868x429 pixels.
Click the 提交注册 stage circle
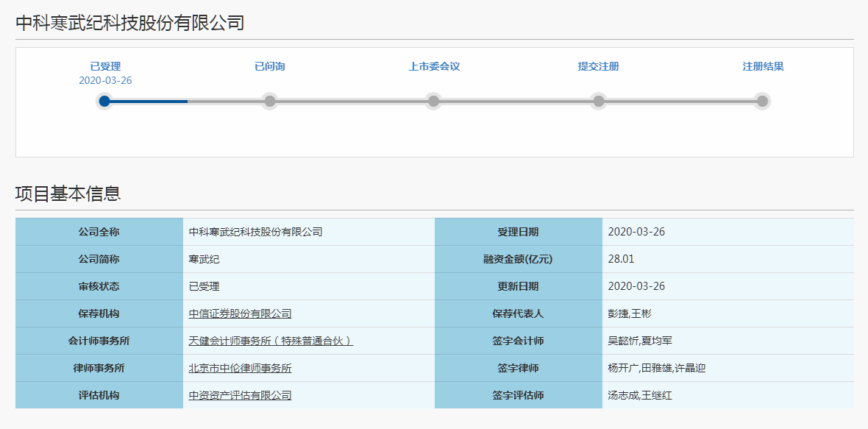tap(597, 102)
